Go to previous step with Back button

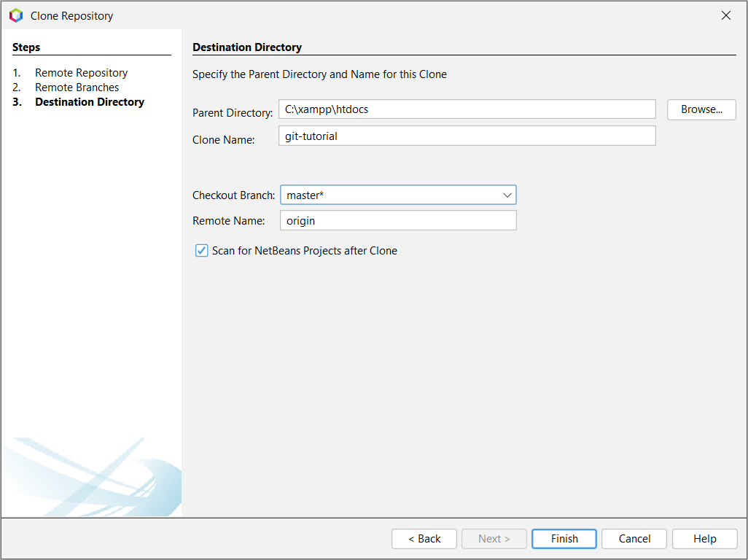424,539
